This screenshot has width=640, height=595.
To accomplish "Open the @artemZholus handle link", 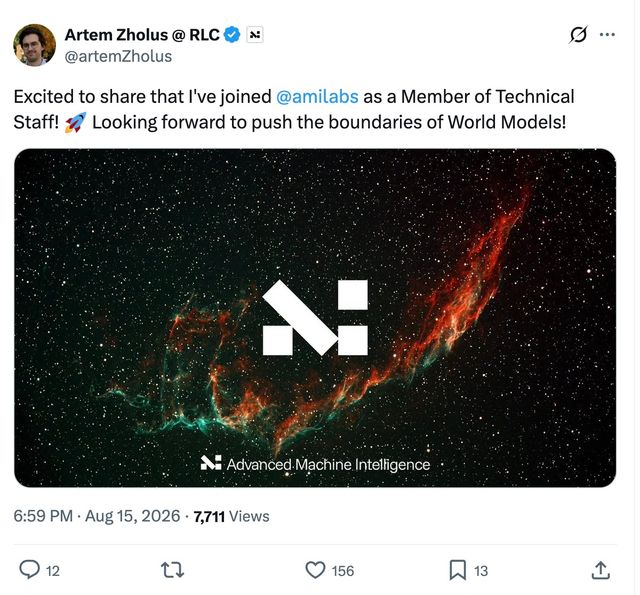I will pos(118,56).
